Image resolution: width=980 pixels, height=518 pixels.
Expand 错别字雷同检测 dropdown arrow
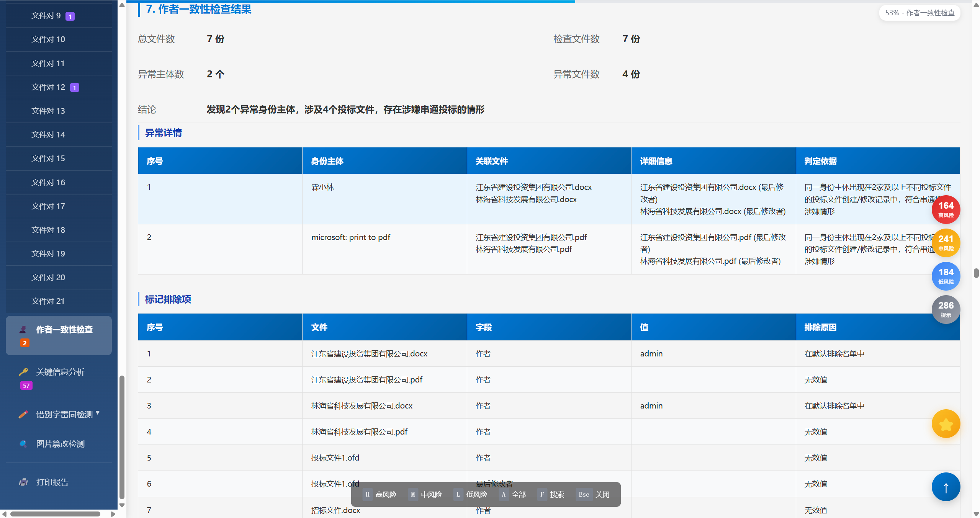point(98,413)
